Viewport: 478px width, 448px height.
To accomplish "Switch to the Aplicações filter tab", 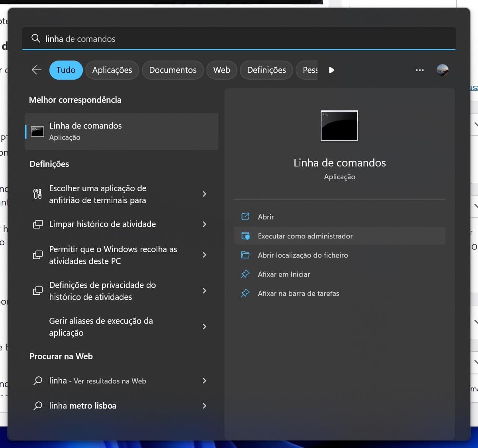I will coord(112,70).
